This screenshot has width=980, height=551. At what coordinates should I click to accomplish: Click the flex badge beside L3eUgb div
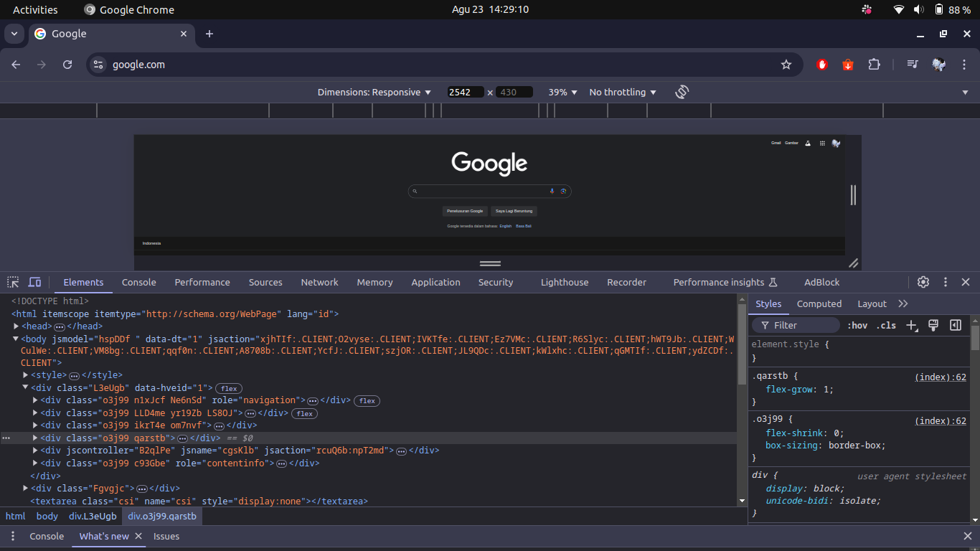click(229, 388)
